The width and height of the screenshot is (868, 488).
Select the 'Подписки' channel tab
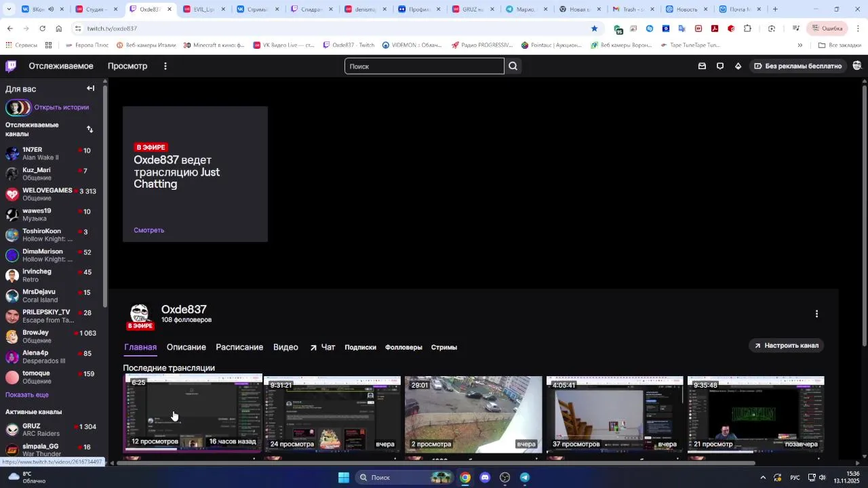tap(360, 347)
